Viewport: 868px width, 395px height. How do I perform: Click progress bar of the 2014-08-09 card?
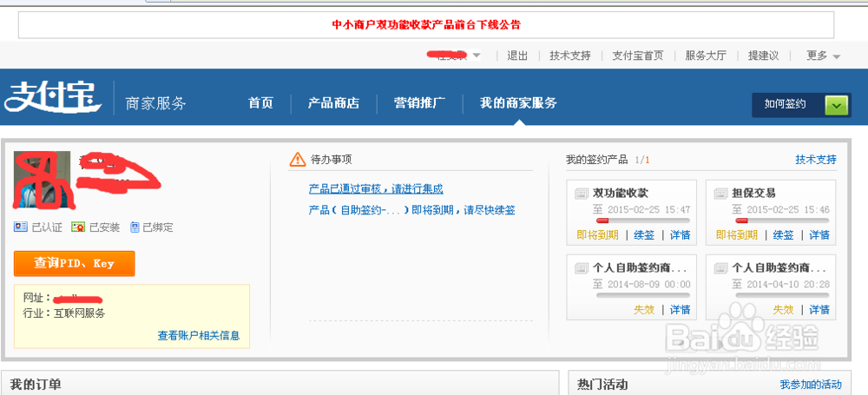pyautogui.click(x=643, y=295)
